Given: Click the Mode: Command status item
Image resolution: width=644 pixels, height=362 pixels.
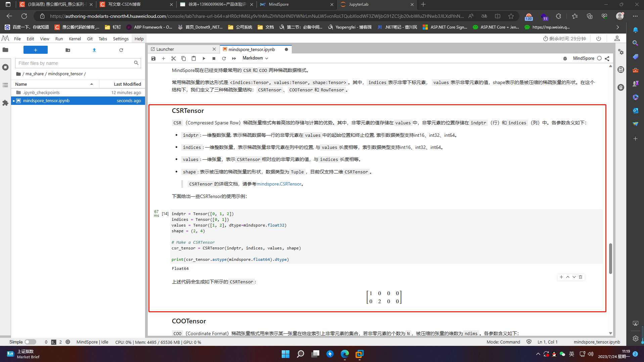Looking at the screenshot, I should [x=503, y=342].
